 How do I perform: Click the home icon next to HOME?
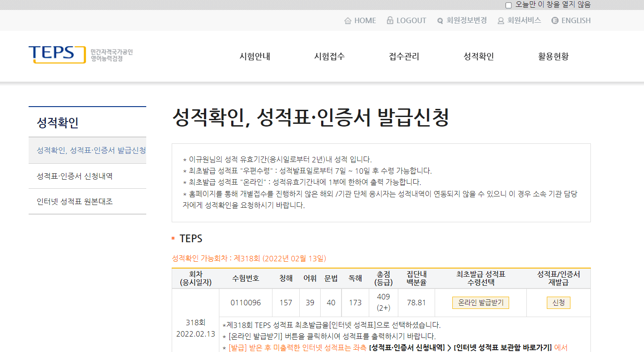pyautogui.click(x=348, y=20)
